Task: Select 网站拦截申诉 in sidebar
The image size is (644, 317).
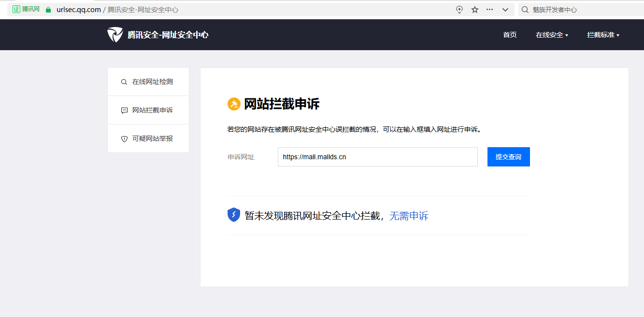Action: pos(148,110)
